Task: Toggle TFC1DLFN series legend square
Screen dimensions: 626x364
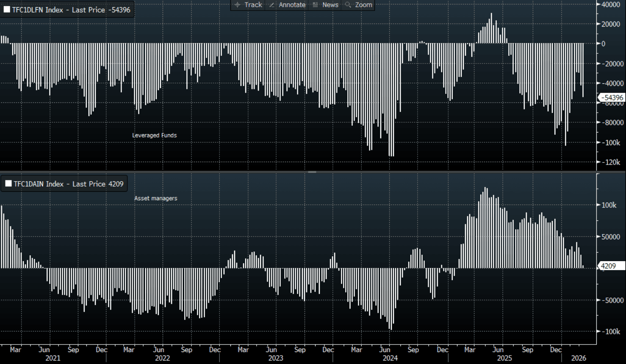Action: [x=7, y=10]
